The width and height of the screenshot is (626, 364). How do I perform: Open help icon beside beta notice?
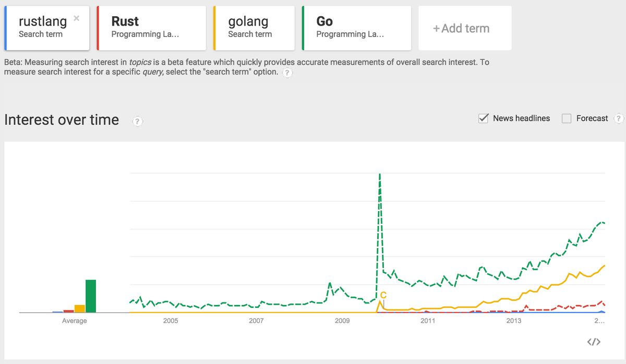[x=286, y=73]
